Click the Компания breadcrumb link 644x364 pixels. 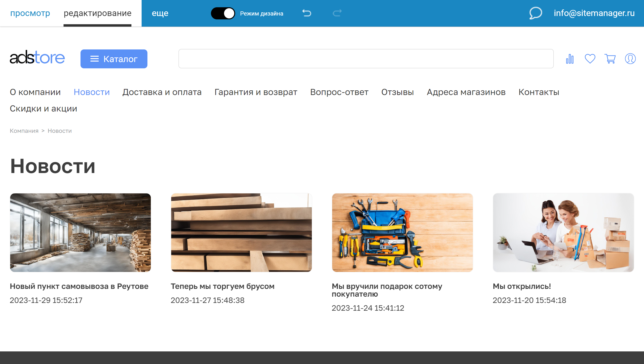click(24, 131)
